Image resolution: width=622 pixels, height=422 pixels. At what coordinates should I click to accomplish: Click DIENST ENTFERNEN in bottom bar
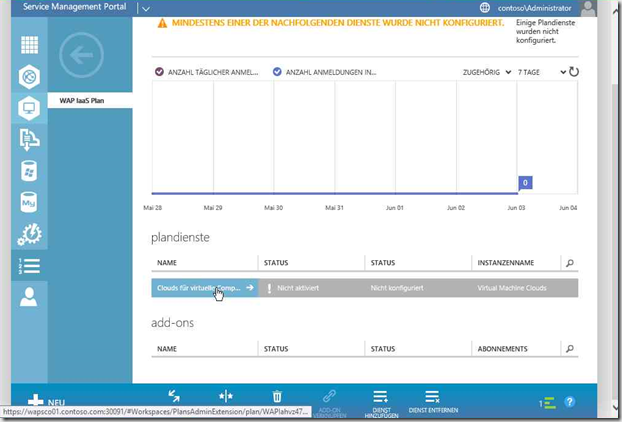pyautogui.click(x=433, y=401)
